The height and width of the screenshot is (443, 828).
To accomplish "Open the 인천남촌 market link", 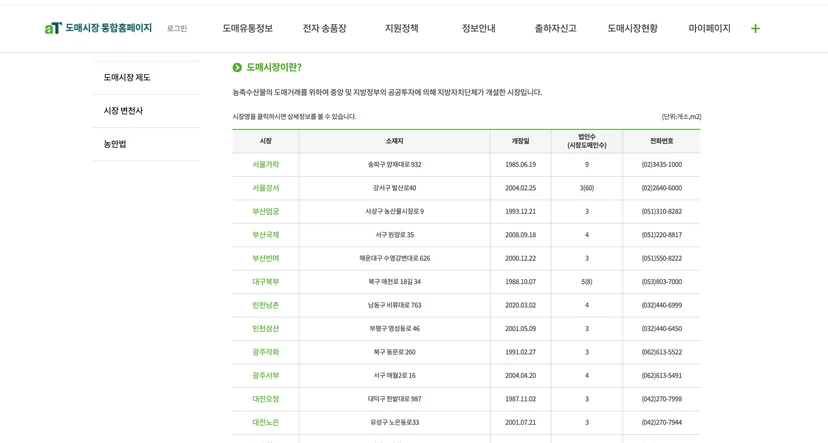I will 266,305.
